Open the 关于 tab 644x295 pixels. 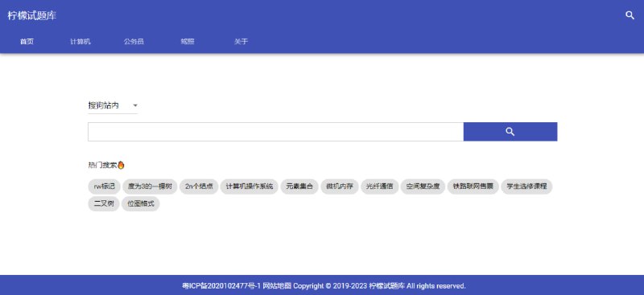(241, 42)
